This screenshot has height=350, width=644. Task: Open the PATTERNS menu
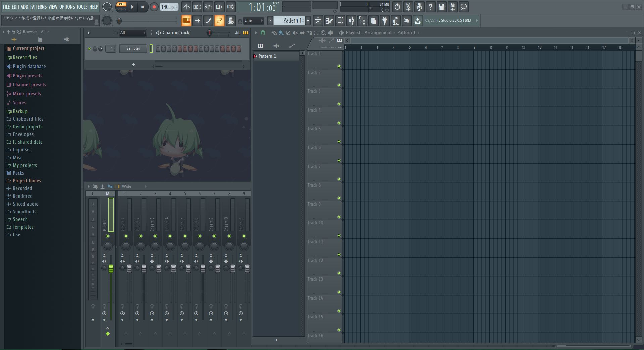(38, 7)
